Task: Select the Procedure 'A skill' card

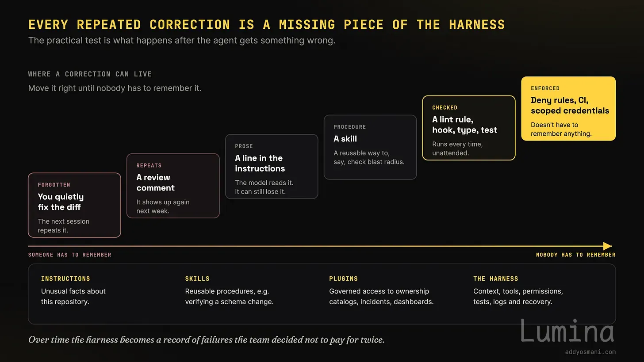Action: coord(370,147)
